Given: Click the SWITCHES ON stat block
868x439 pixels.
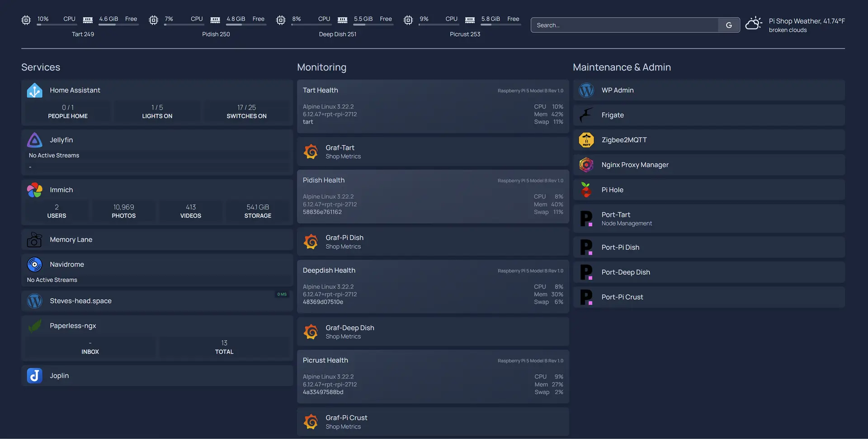Looking at the screenshot, I should click(x=246, y=112).
